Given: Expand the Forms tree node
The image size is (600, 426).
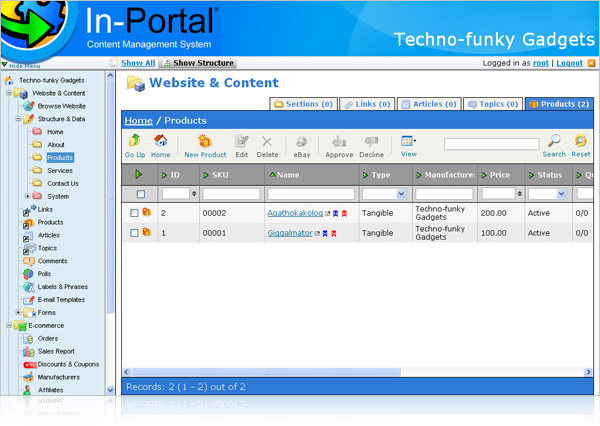Looking at the screenshot, I should tap(18, 312).
